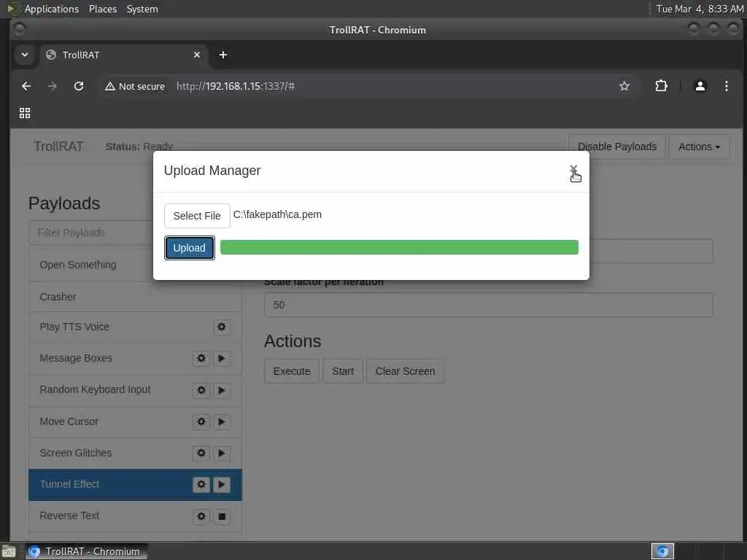Screen dimensions: 747x560
Task: Click the Disable Payloads button
Action: coord(617,147)
